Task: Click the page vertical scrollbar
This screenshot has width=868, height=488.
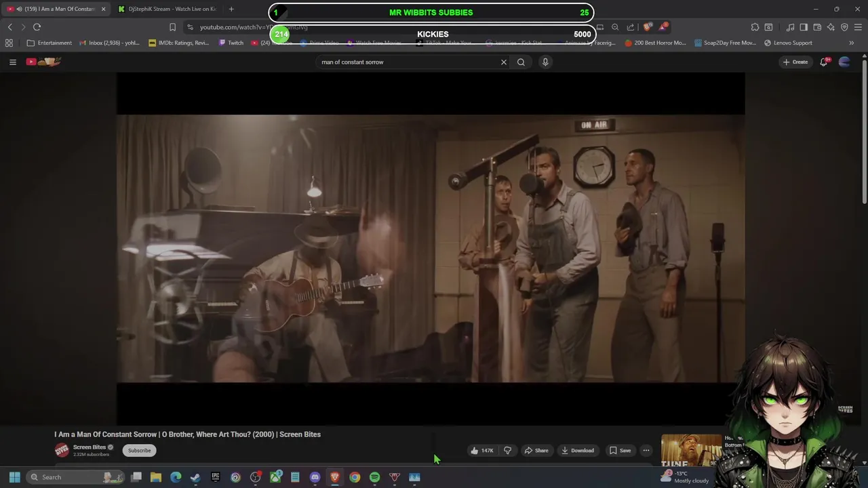Action: (864, 132)
